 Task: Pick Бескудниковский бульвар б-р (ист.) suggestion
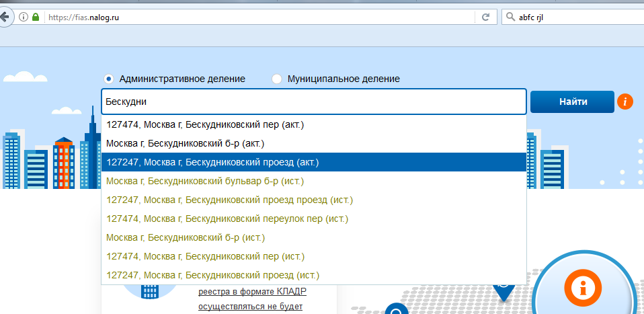[205, 181]
